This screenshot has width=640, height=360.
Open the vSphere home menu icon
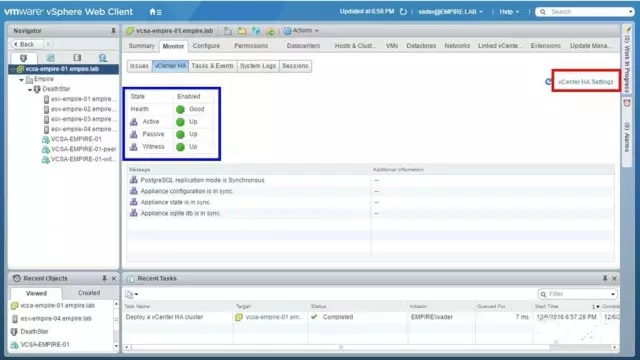tap(155, 12)
